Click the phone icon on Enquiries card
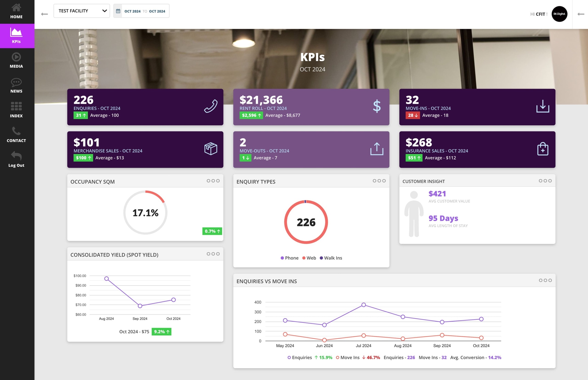This screenshot has width=588, height=380. (211, 106)
